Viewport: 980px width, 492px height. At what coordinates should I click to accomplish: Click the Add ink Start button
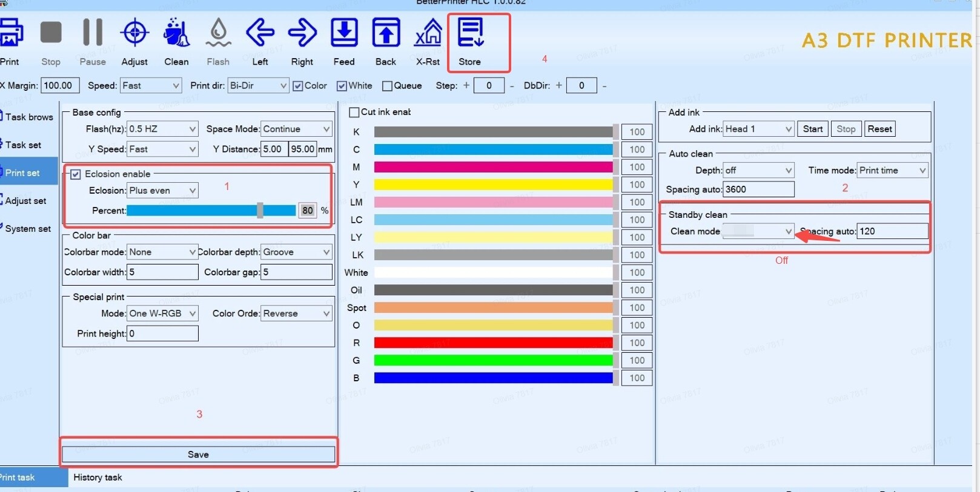pos(812,129)
